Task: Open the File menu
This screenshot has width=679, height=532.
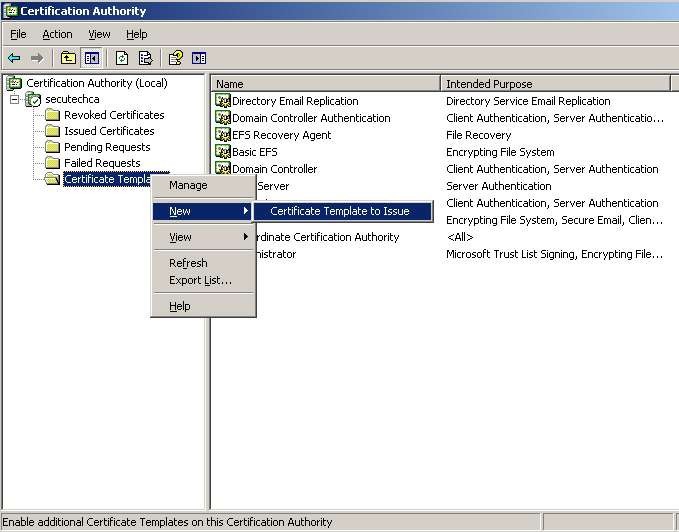Action: (18, 34)
